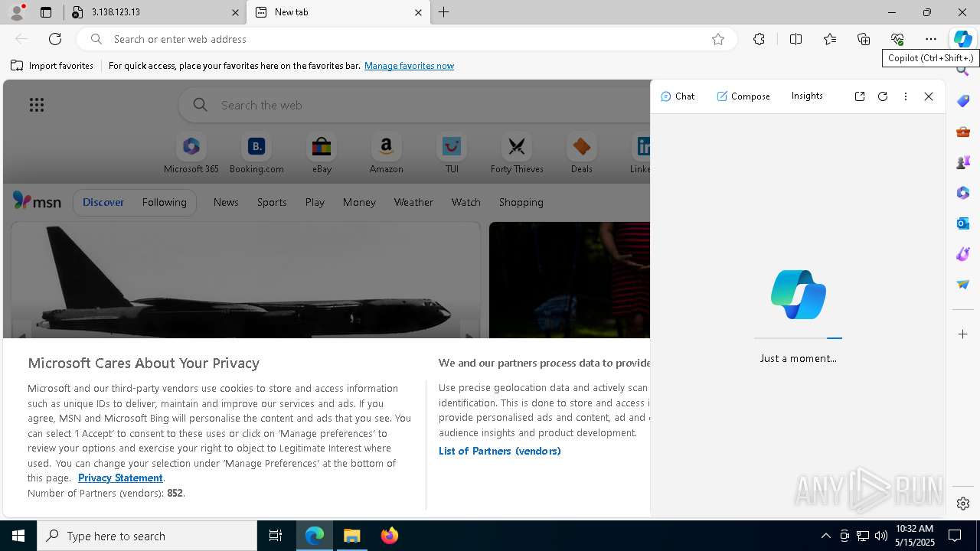Open the bomber aircraft news thumbnail
This screenshot has width=980, height=551.
click(245, 280)
